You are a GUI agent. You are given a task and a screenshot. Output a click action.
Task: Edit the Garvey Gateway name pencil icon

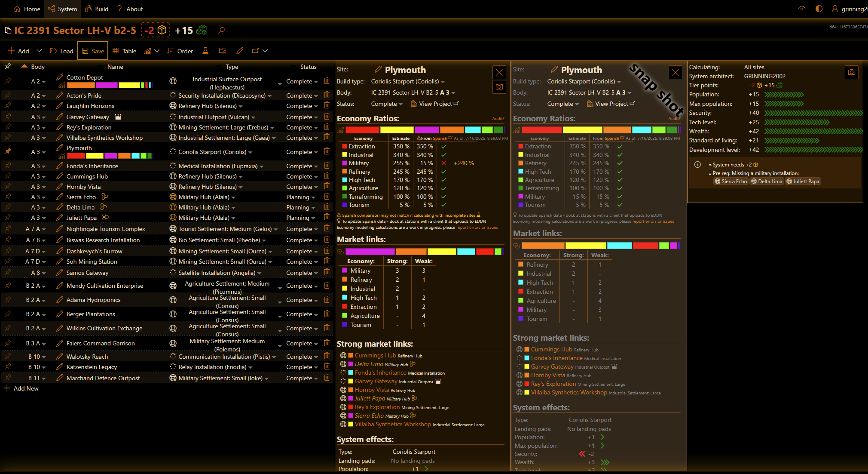60,117
